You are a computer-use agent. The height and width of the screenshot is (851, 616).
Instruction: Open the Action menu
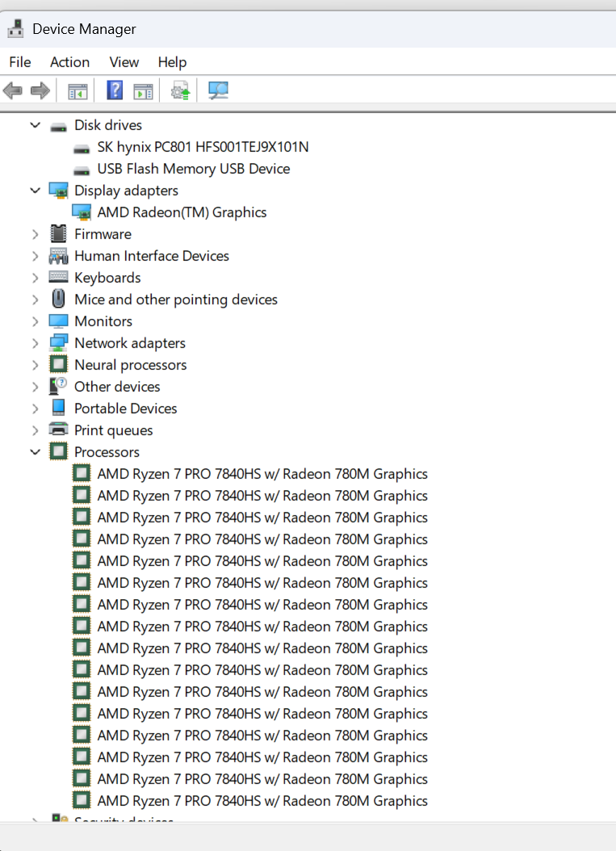tap(69, 62)
